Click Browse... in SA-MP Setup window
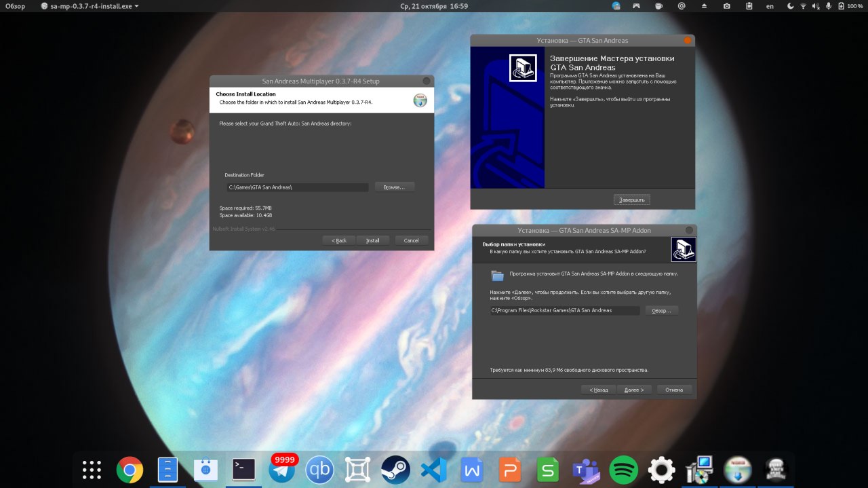This screenshot has height=488, width=868. [394, 187]
